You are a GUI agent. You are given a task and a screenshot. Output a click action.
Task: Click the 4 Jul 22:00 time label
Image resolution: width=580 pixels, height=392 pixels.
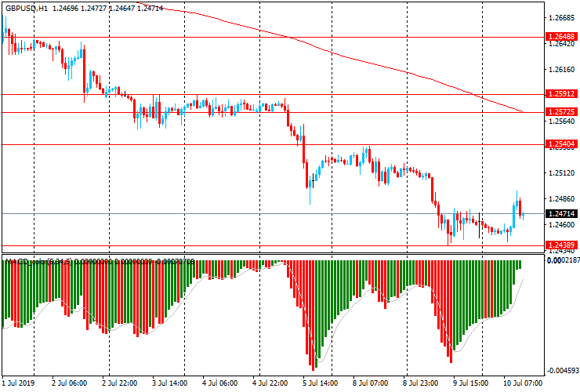[270, 383]
